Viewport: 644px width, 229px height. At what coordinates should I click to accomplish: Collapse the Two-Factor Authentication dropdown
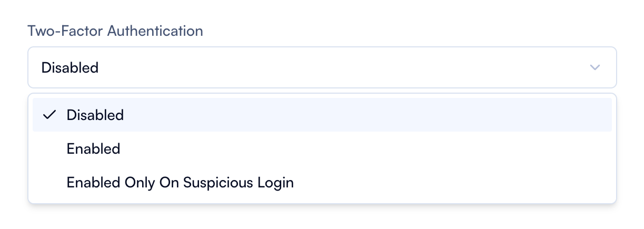595,67
